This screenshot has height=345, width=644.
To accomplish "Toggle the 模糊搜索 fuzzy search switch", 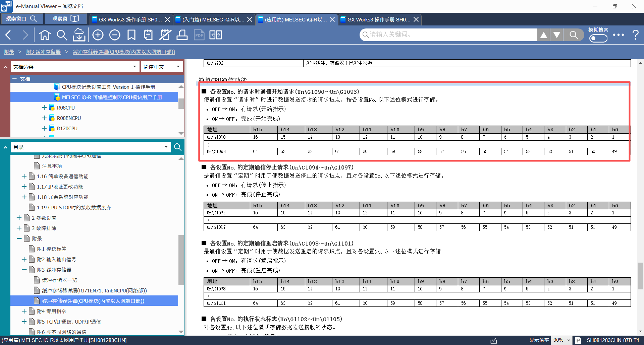I will [x=598, y=38].
